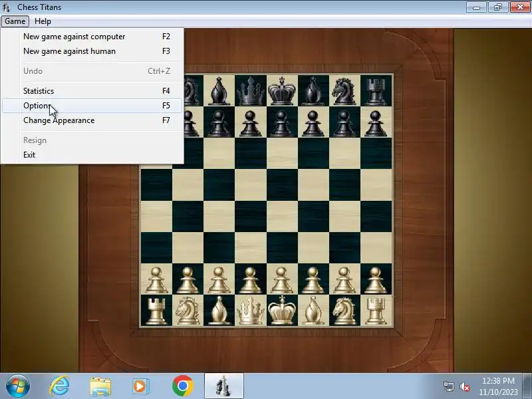The width and height of the screenshot is (532, 399).
Task: Open the Windows Start menu
Action: pyautogui.click(x=17, y=386)
